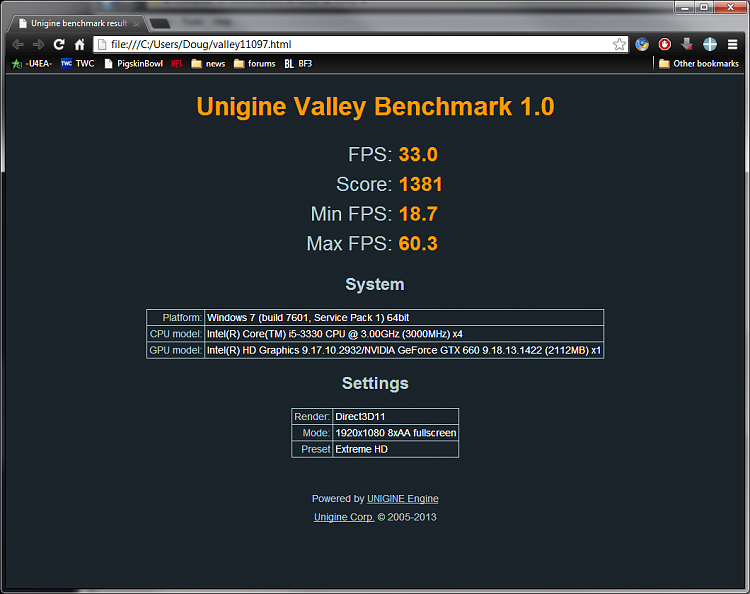
Task: Click the GPU model GTX 660 cell
Action: coord(404,350)
